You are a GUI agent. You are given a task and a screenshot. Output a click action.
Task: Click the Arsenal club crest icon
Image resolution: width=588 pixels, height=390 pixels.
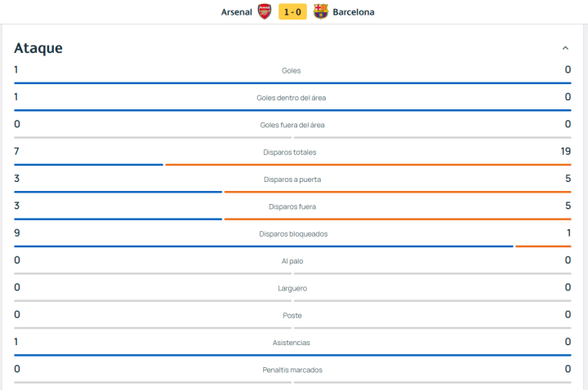point(265,12)
